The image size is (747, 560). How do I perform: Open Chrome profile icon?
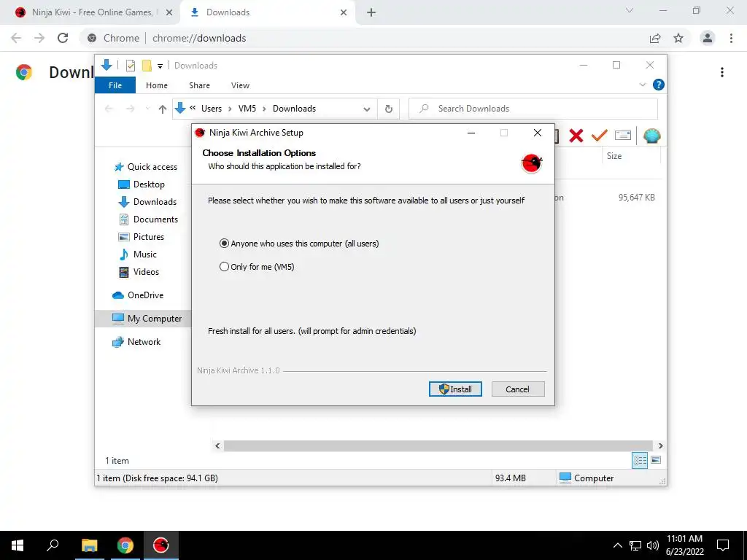pos(708,38)
